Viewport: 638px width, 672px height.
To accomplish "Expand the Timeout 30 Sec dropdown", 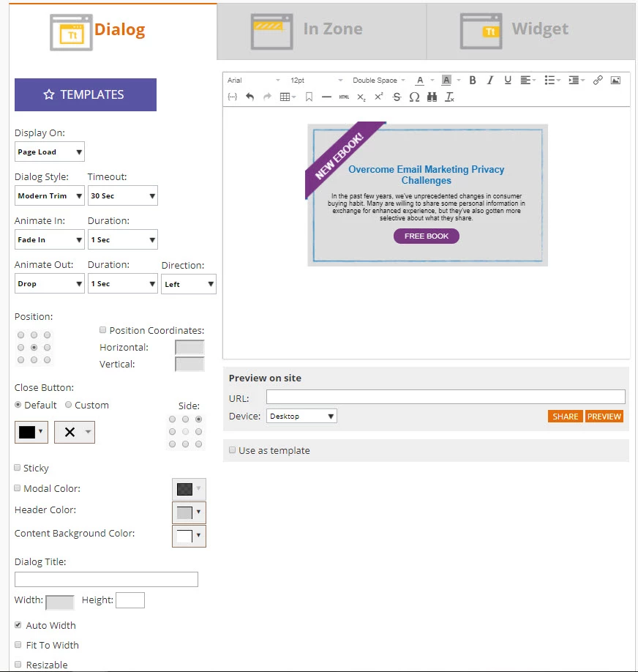I will pyautogui.click(x=123, y=196).
